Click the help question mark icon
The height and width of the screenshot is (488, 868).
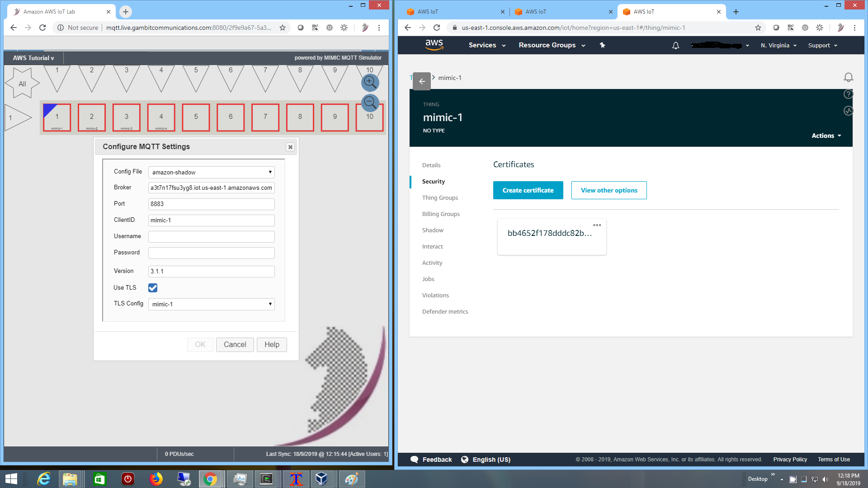(849, 94)
